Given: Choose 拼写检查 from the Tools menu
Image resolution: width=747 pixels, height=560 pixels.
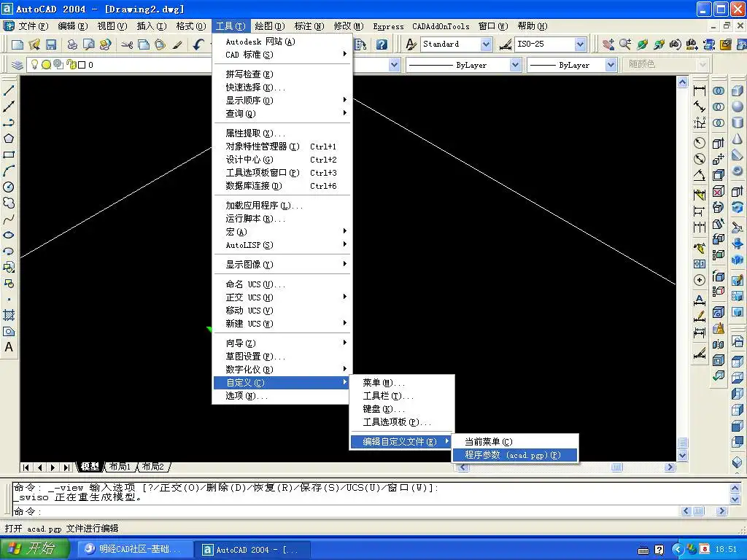Looking at the screenshot, I should pyautogui.click(x=282, y=74).
